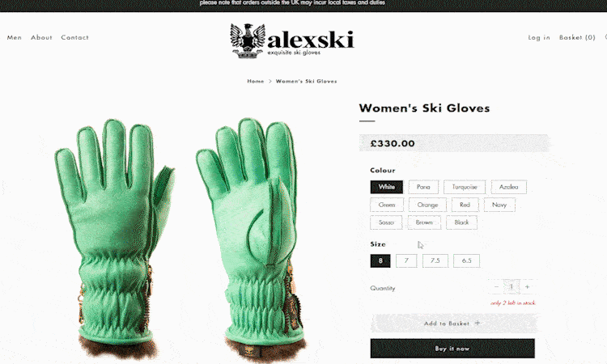Screen dimensions: 607x364
Task: Decrease quantity with the minus button
Action: (x=496, y=287)
